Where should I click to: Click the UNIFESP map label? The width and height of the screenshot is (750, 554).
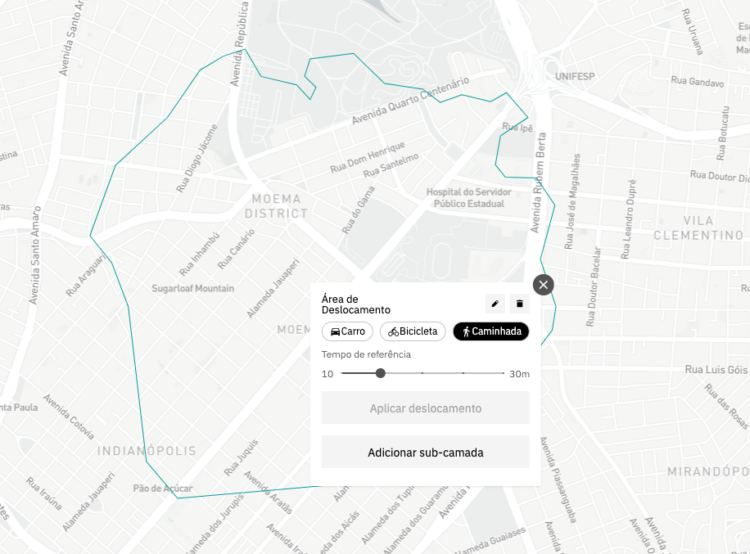coord(574,77)
